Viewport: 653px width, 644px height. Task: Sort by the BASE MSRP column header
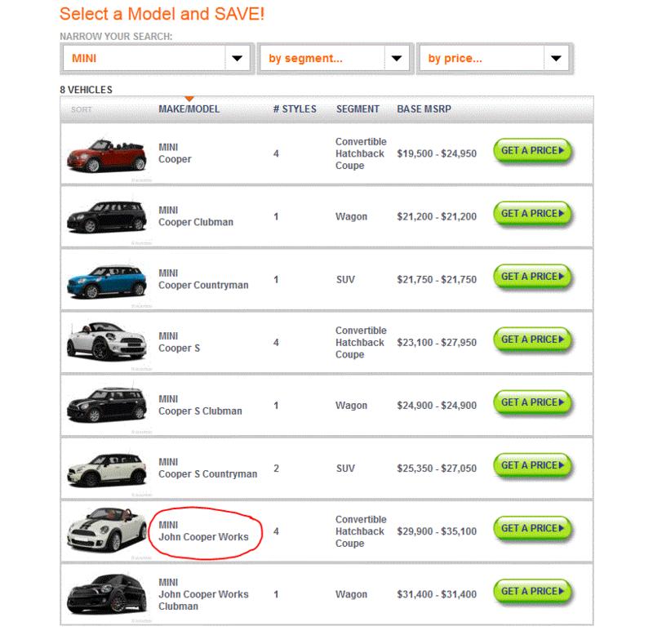pos(424,109)
